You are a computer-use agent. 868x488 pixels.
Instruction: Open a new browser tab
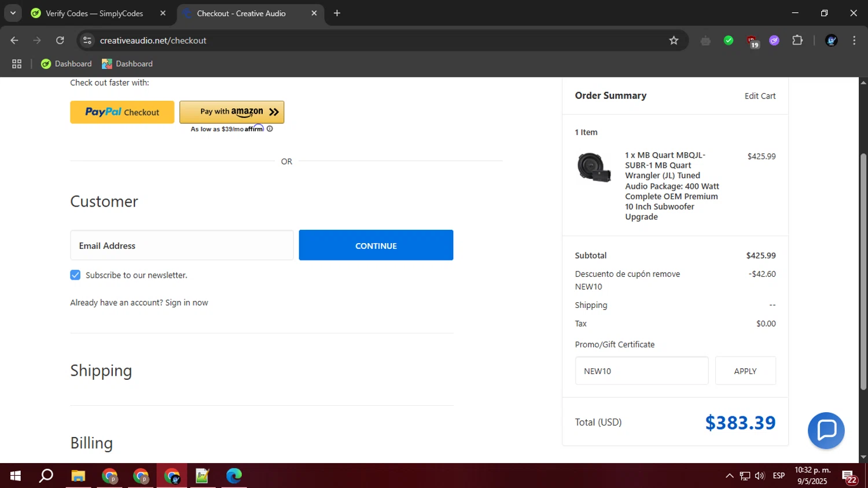(337, 13)
